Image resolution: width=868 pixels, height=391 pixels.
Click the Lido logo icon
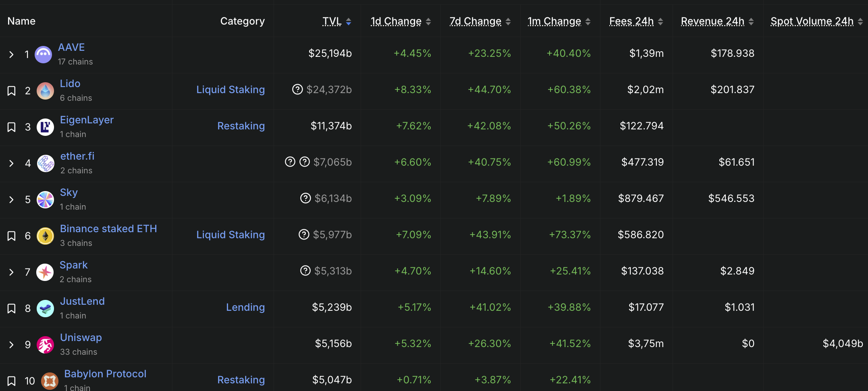(x=45, y=91)
